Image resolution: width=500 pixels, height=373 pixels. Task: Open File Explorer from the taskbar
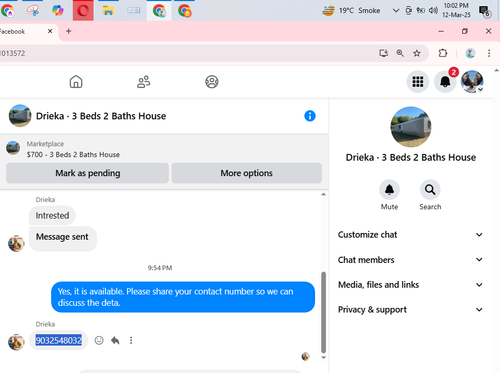click(108, 11)
